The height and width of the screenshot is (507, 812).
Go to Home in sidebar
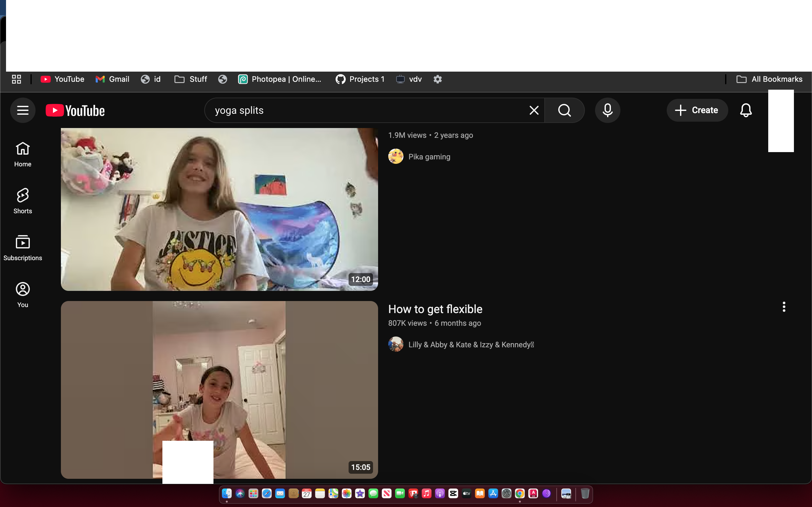tap(23, 154)
